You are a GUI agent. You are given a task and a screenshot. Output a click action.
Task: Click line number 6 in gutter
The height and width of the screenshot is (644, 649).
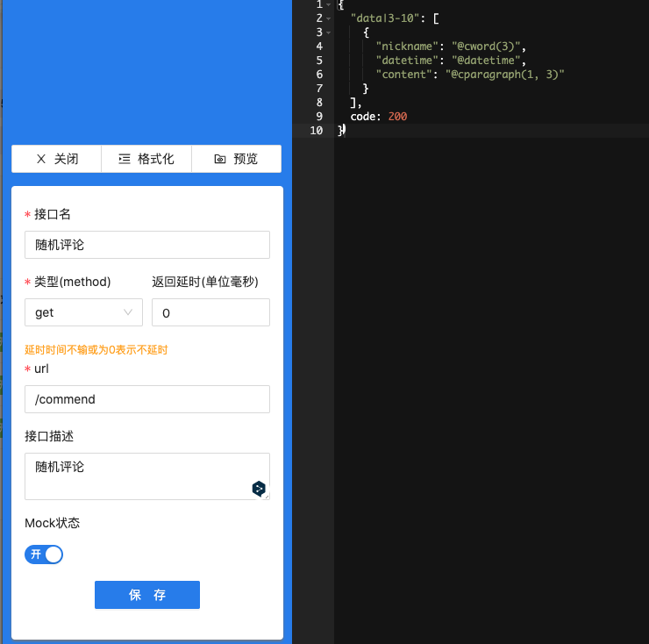click(x=319, y=75)
